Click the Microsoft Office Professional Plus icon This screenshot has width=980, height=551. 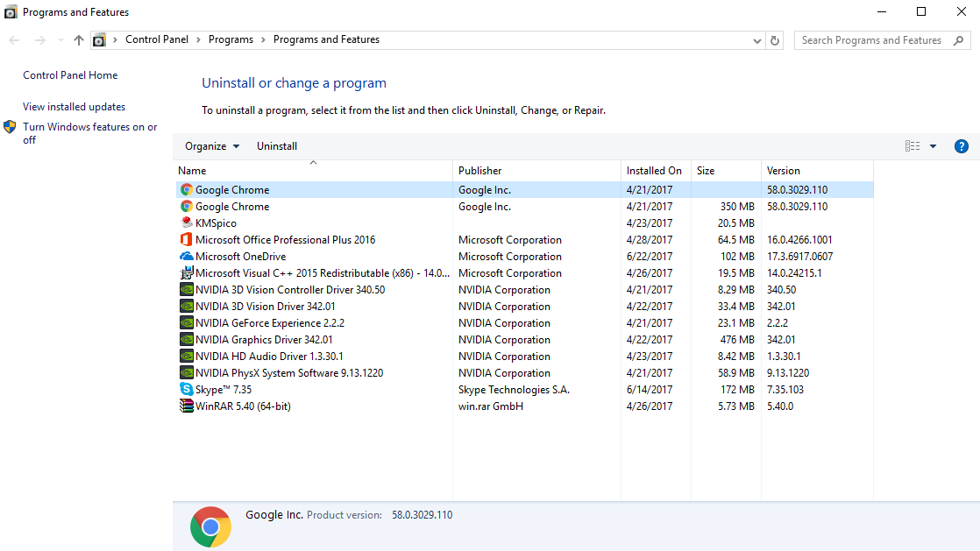(186, 239)
